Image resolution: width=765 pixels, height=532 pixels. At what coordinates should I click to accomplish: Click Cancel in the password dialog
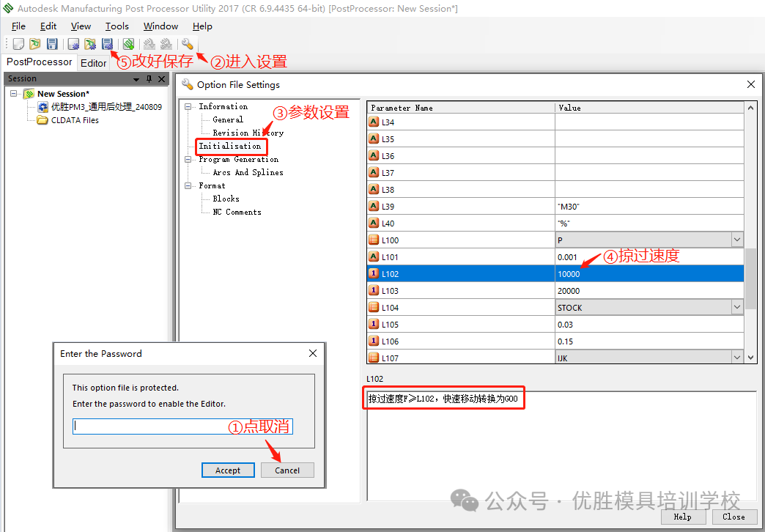(287, 470)
